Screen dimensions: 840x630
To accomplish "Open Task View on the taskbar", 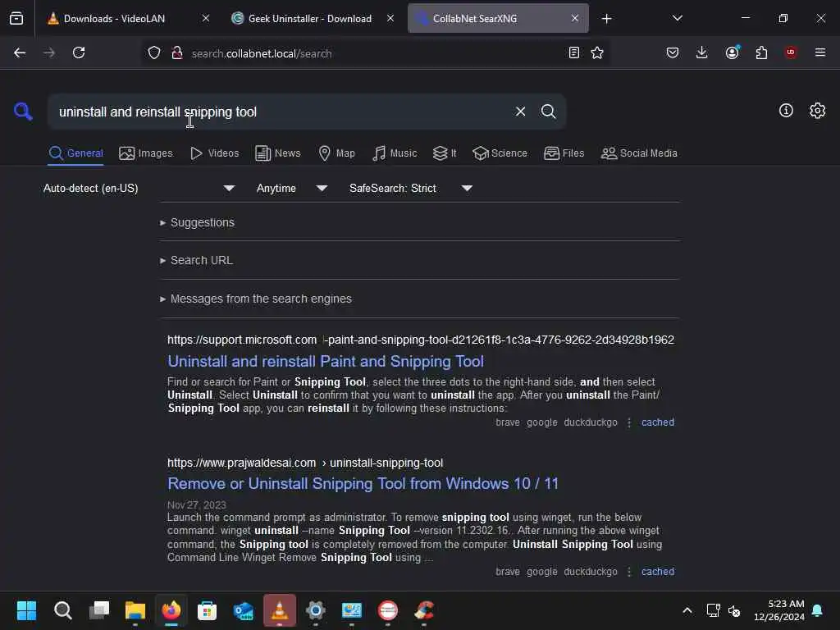I will [99, 610].
